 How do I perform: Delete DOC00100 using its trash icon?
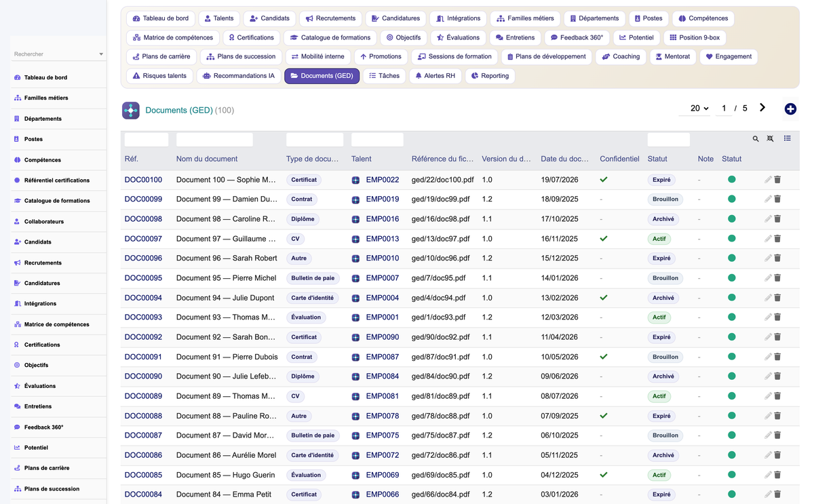[778, 180]
